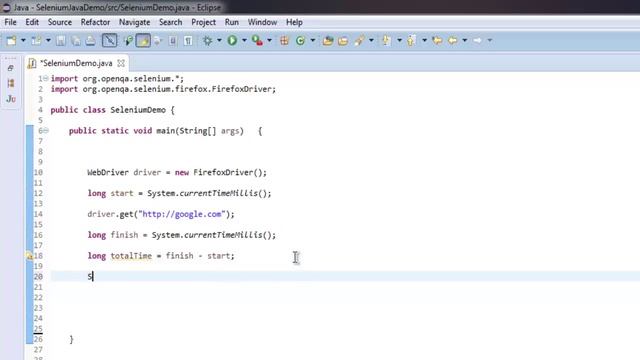Open the Run menu
The width and height of the screenshot is (640, 360).
[231, 22]
